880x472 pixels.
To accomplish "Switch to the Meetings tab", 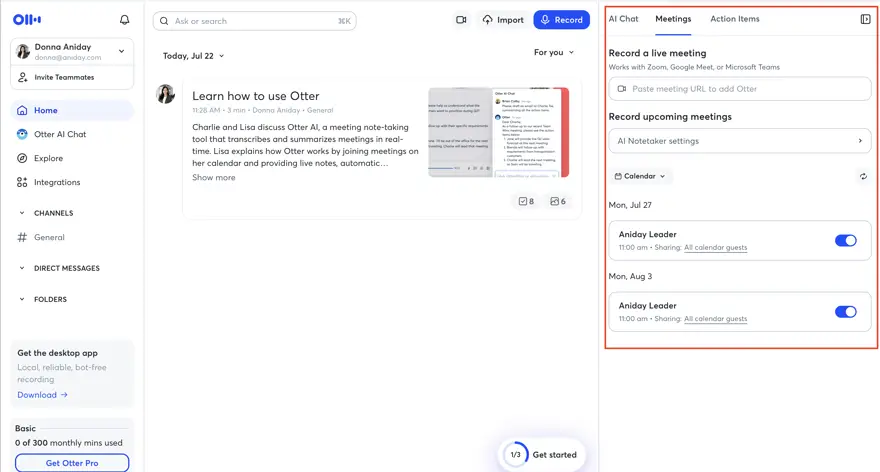I will tap(673, 19).
